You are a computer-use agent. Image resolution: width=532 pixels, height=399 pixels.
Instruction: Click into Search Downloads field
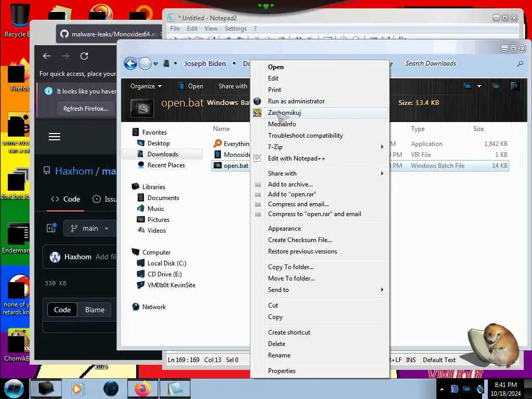[458, 63]
